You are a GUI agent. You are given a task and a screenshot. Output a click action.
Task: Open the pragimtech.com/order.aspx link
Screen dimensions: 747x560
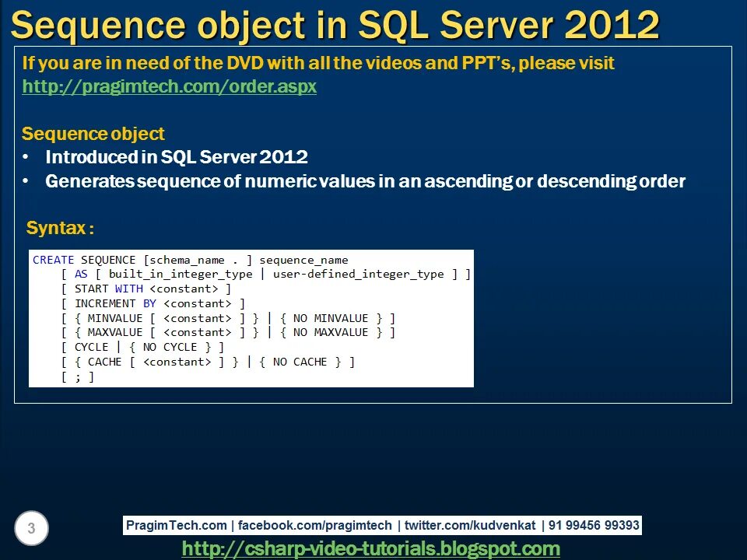169,86
